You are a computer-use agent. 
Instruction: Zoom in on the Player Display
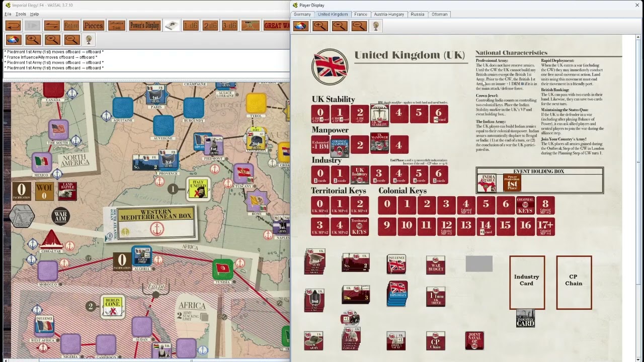[x=320, y=26]
